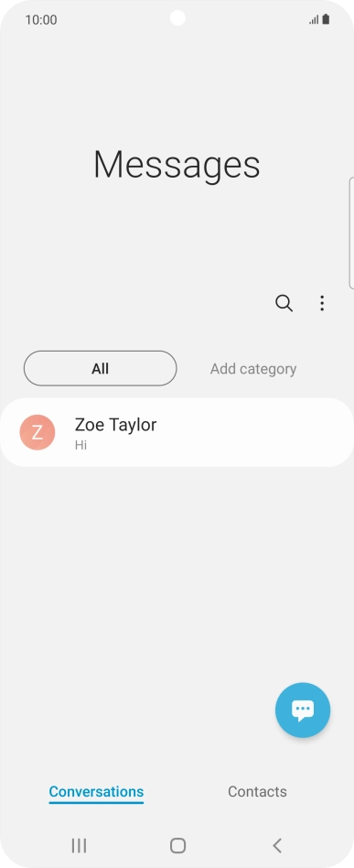The image size is (354, 868).
Task: Tap Zoe Taylor's Z avatar circle
Action: [x=38, y=432]
